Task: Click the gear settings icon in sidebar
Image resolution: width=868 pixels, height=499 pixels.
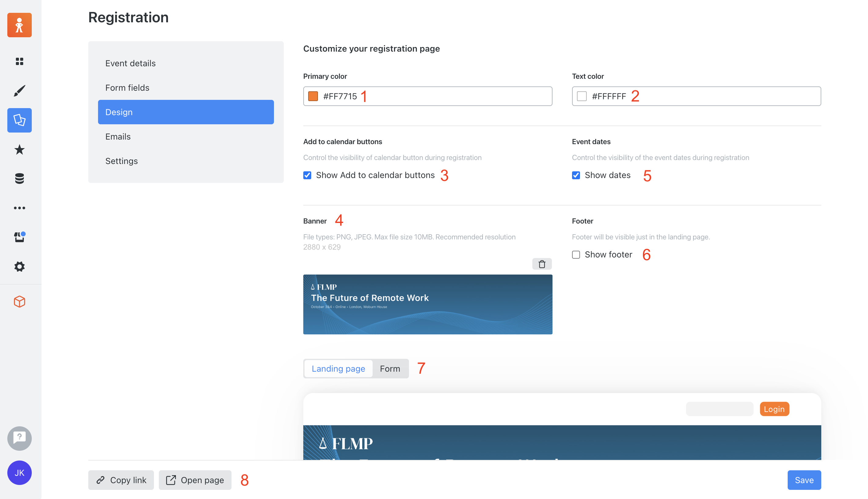Action: point(20,267)
